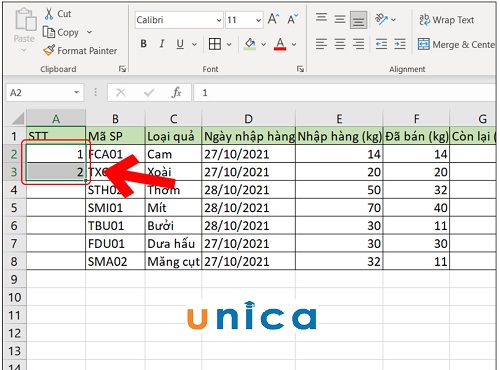The image size is (500, 370).
Task: Align text right
Action: pyautogui.click(x=359, y=44)
